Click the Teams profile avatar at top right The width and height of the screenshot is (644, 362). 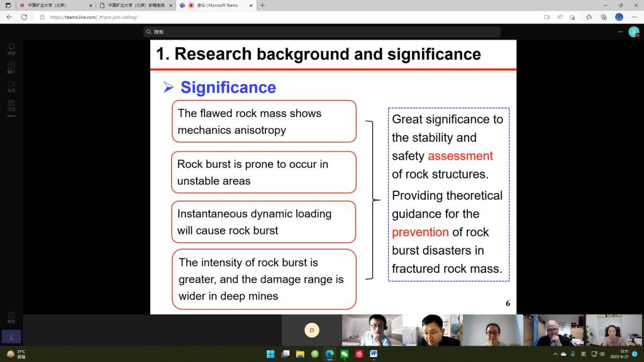tap(633, 31)
